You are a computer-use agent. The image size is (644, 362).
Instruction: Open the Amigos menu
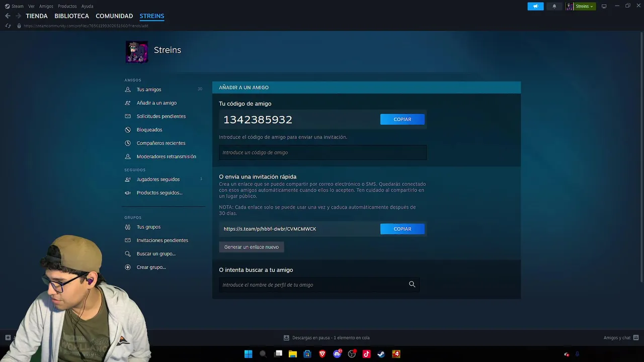point(46,6)
